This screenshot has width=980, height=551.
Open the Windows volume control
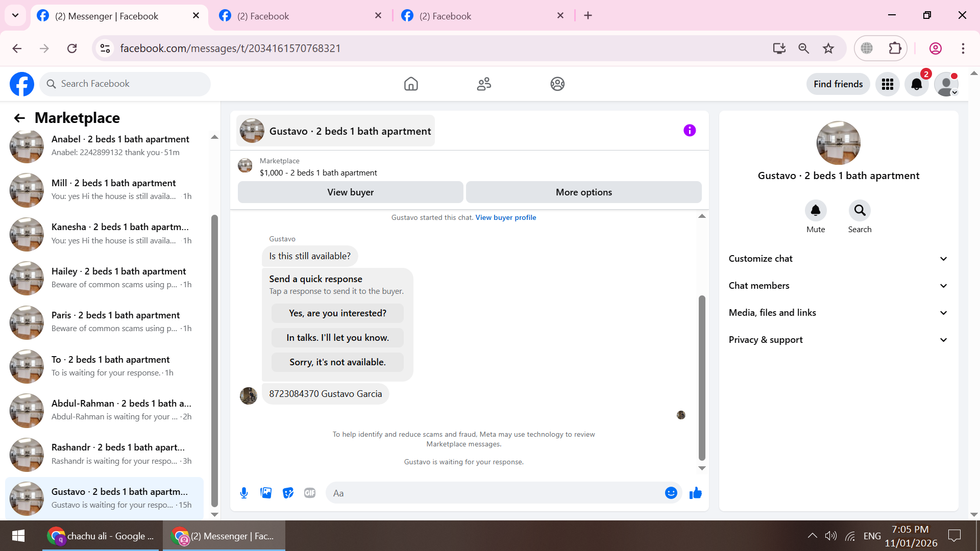(831, 536)
